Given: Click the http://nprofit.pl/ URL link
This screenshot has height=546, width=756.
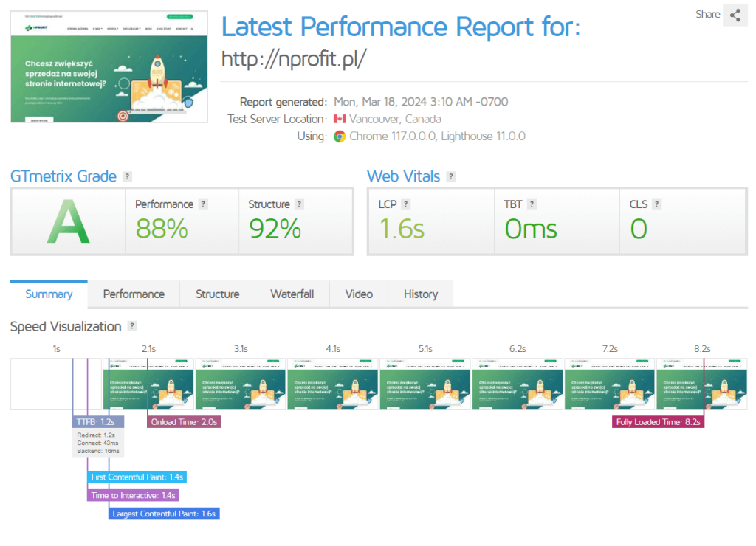Looking at the screenshot, I should (294, 59).
